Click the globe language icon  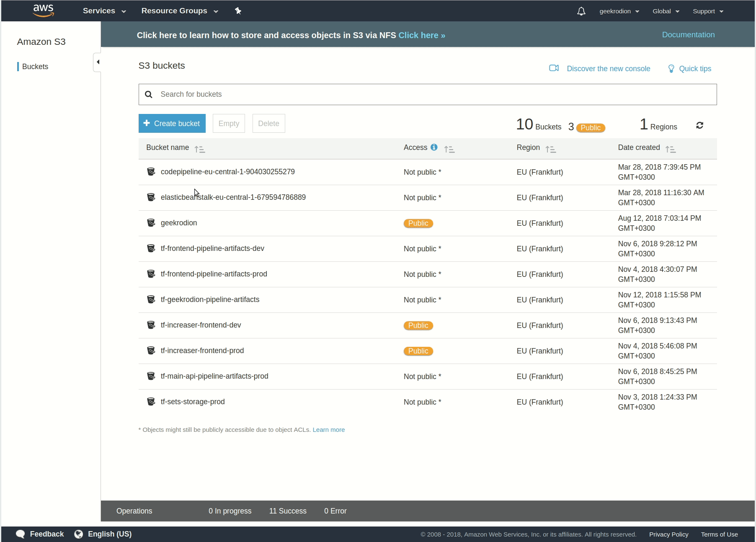78,534
